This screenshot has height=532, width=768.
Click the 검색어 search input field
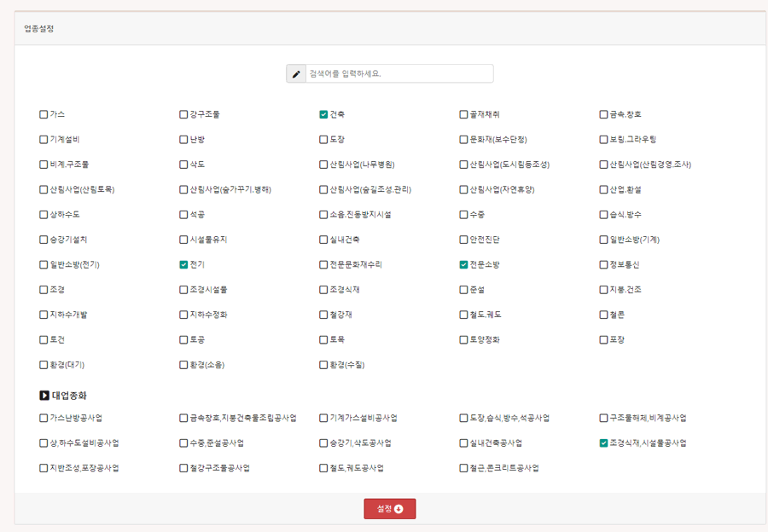pyautogui.click(x=399, y=74)
